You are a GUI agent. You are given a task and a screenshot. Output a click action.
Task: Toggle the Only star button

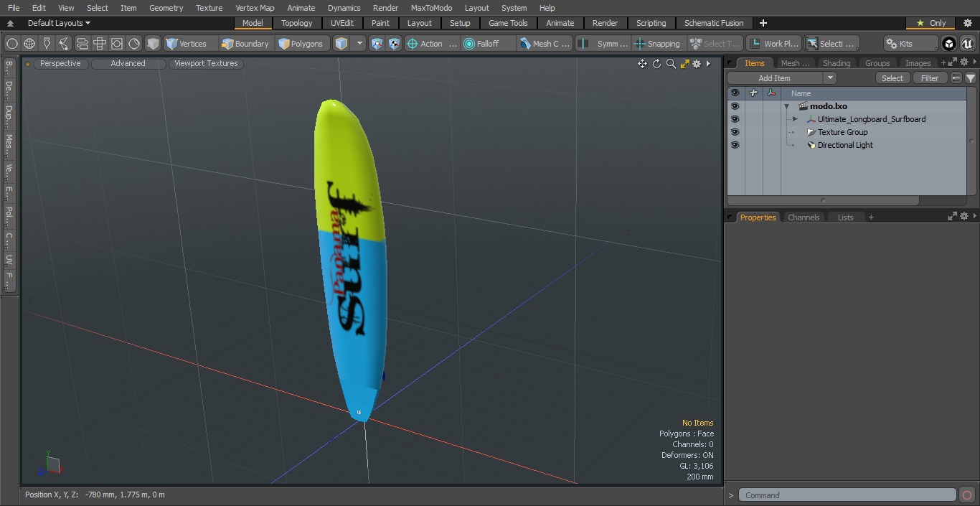point(930,23)
